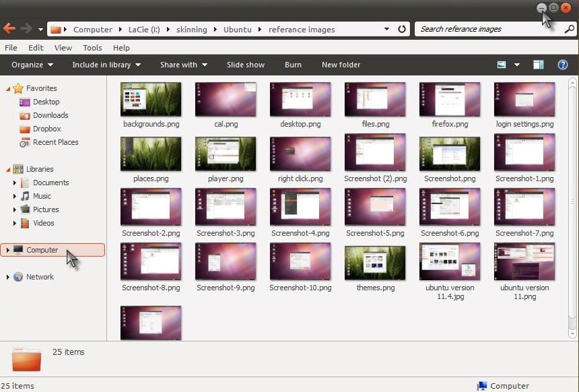Viewport: 579px width, 392px height.
Task: Open the Tools menu
Action: click(x=92, y=48)
